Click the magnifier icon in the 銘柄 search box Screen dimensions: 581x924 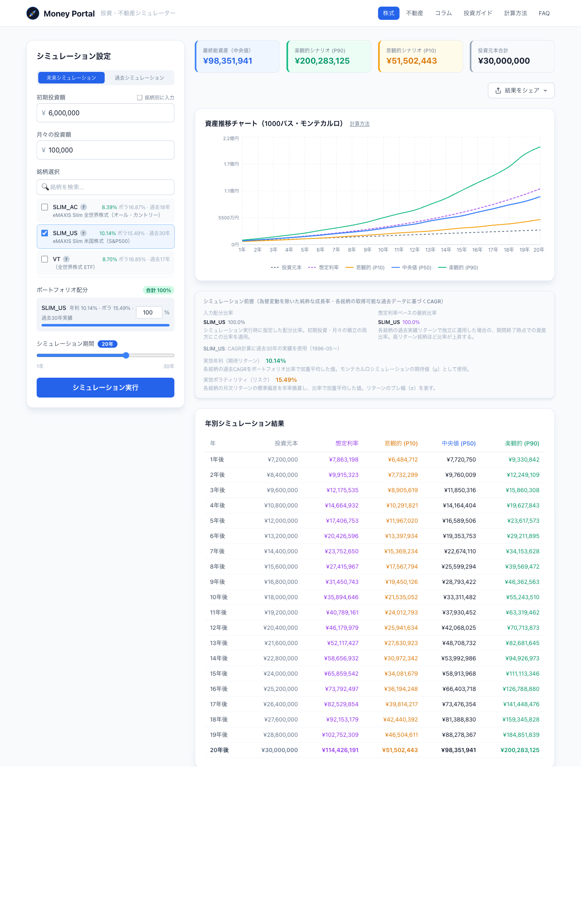45,187
